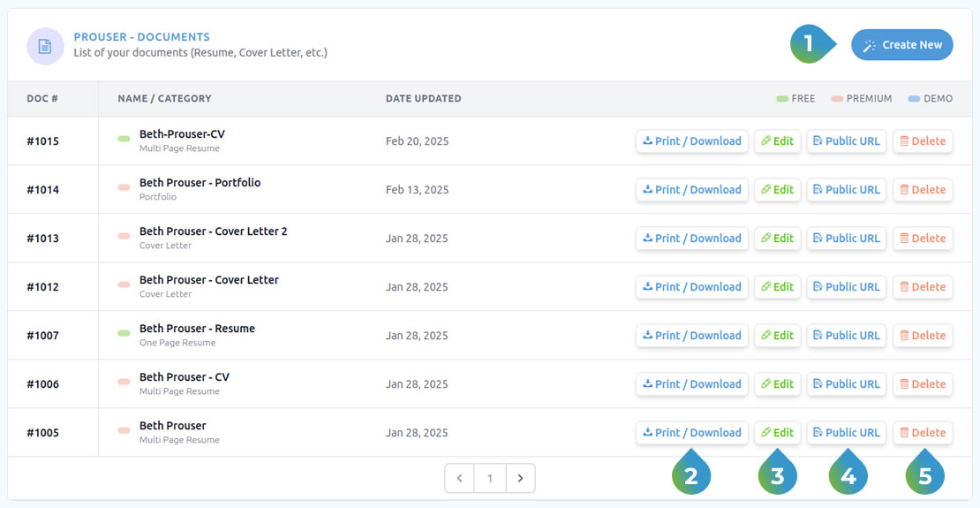Image resolution: width=980 pixels, height=508 pixels.
Task: Select page 1 in pagination
Action: (490, 478)
